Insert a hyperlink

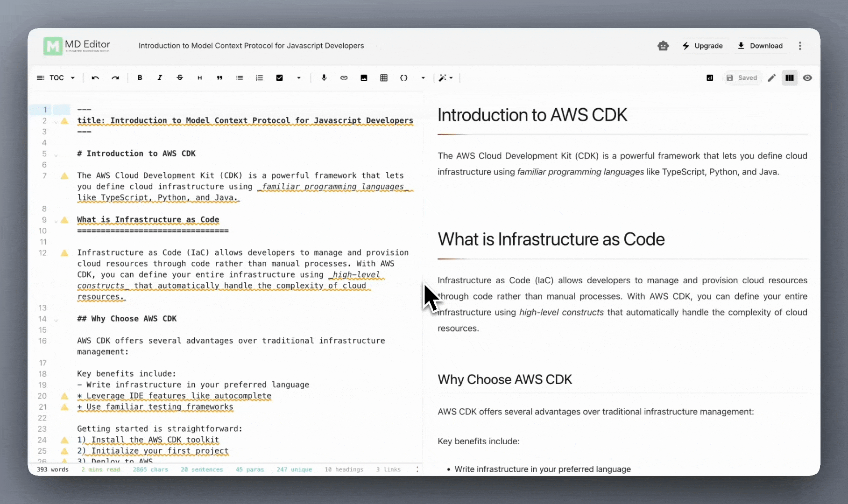coord(344,77)
